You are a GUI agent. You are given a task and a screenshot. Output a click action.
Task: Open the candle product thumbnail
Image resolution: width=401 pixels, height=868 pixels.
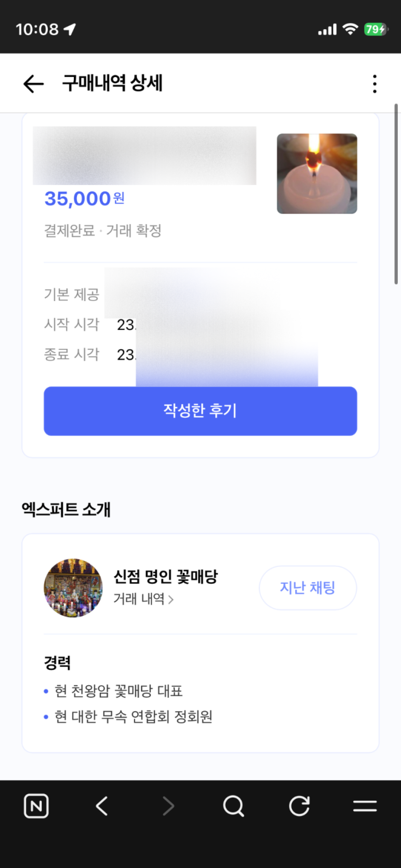pyautogui.click(x=317, y=174)
